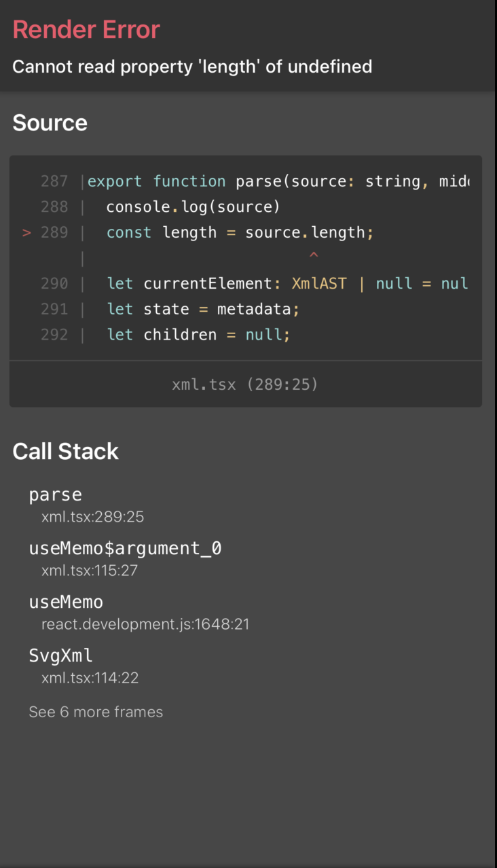Open the xml.tsx (289:25) source file link
497x868 pixels.
click(x=246, y=384)
